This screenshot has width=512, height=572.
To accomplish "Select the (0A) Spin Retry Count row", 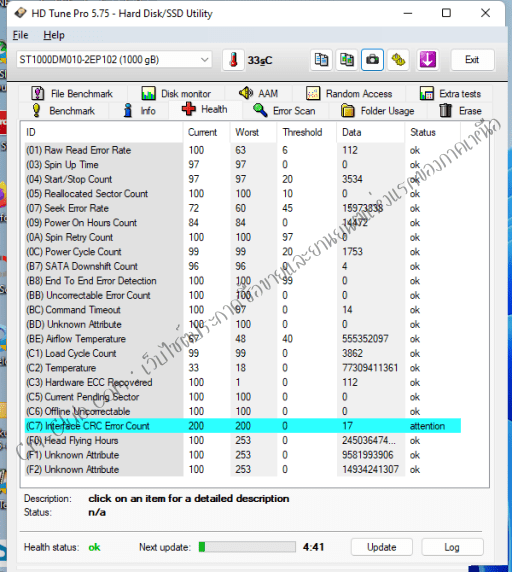I will coord(243,237).
